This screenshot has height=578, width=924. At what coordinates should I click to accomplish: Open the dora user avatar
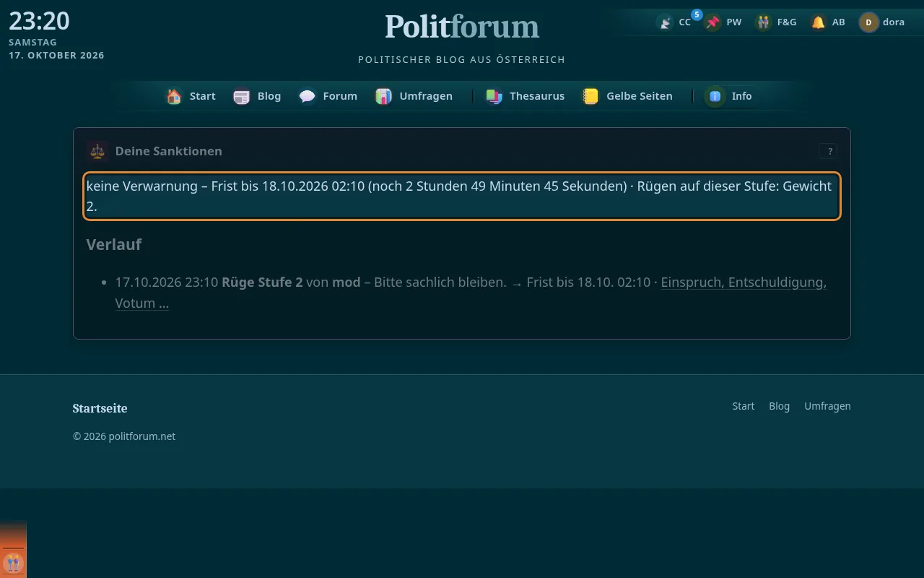click(868, 22)
